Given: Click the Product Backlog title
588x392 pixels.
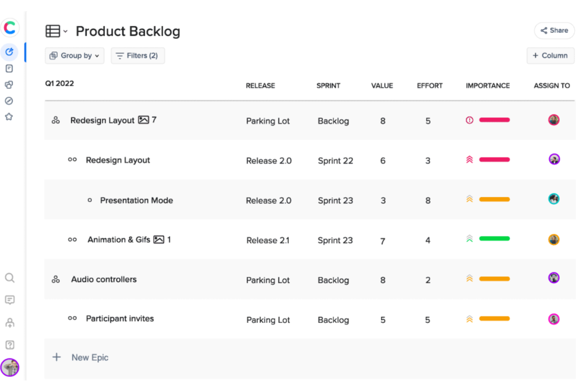Looking at the screenshot, I should point(128,31).
